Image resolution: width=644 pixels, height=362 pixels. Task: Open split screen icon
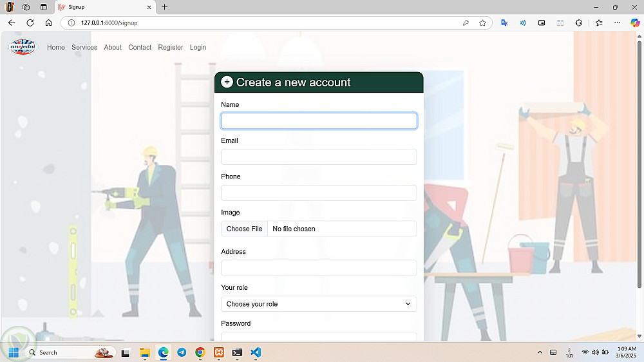560,23
